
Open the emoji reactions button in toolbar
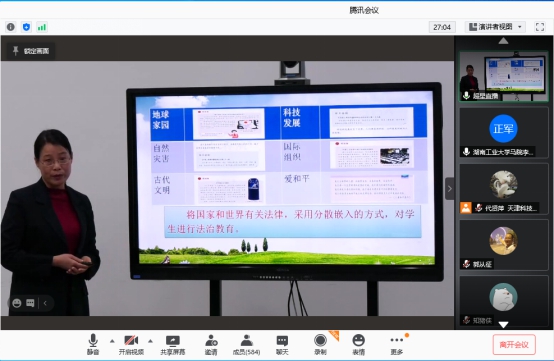point(358,345)
